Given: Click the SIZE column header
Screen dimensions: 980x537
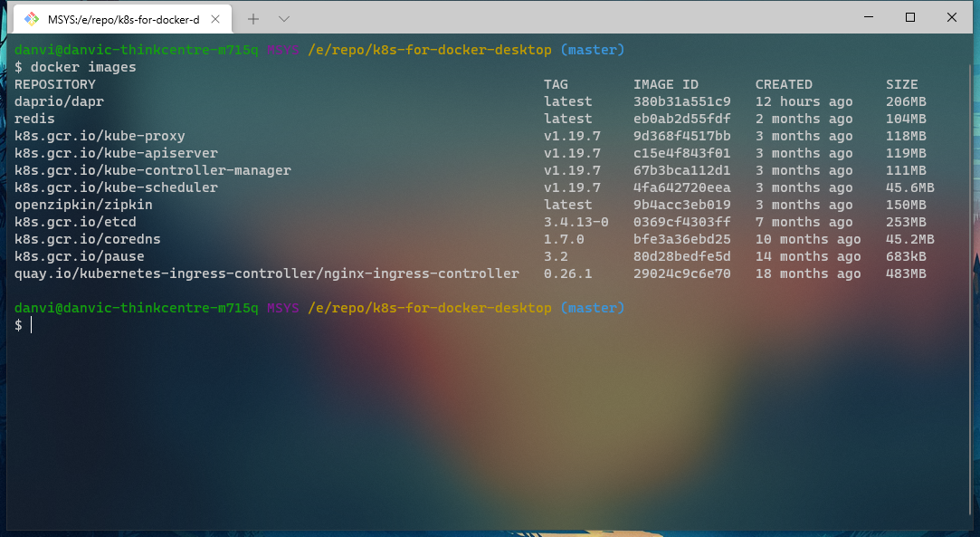Looking at the screenshot, I should point(902,84).
